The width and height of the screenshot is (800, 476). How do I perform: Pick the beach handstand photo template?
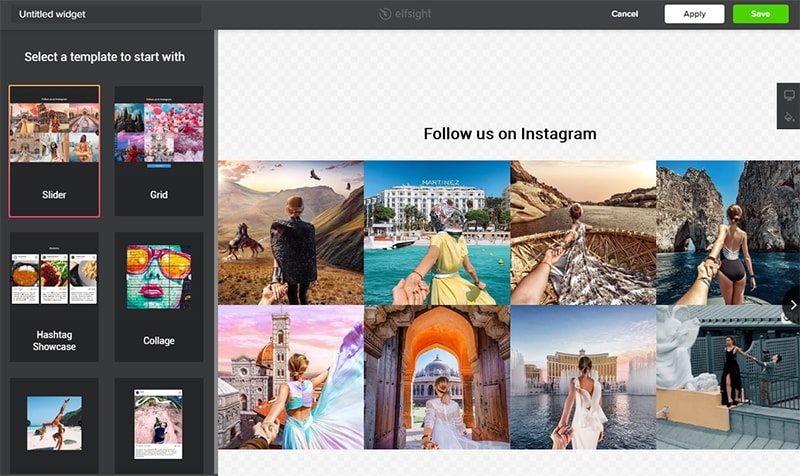click(x=54, y=424)
